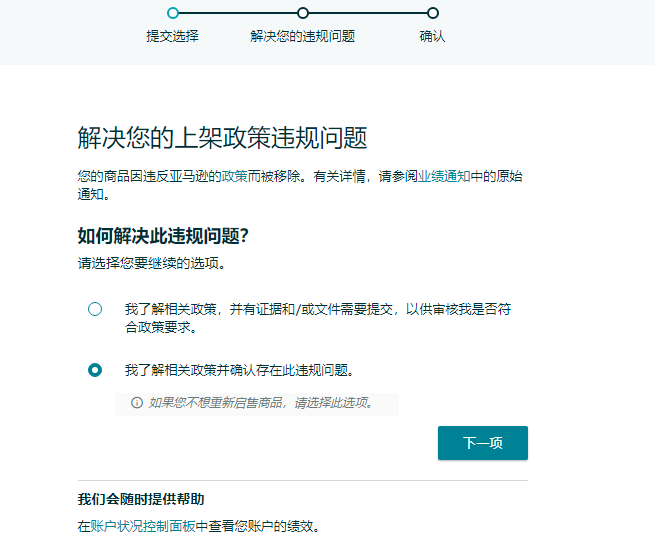Click the 下一项 button

(x=483, y=443)
